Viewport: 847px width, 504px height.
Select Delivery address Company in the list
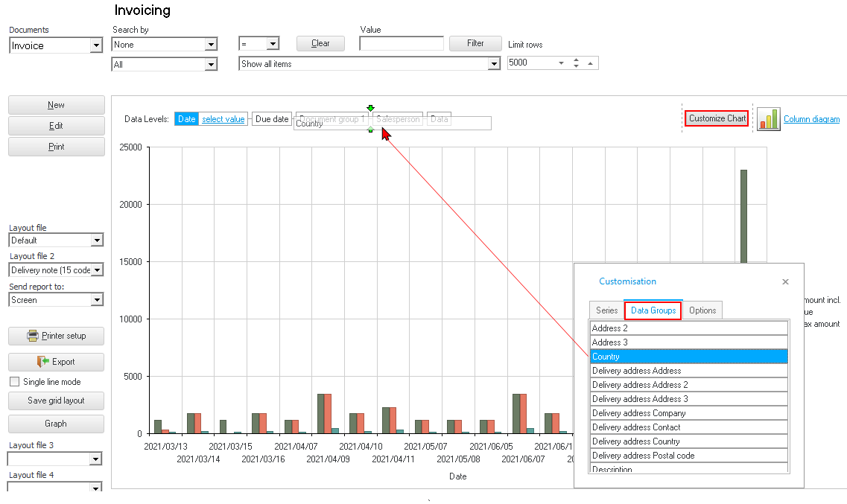[688, 413]
